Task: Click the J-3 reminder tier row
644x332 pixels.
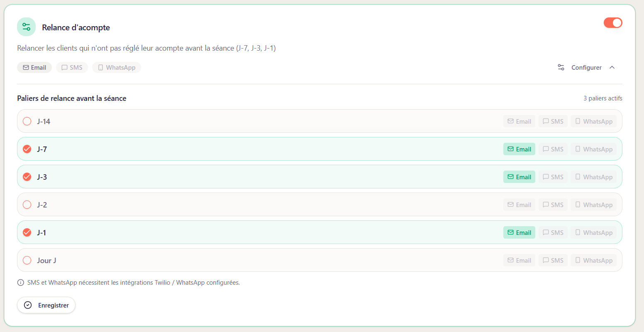Action: [249, 177]
